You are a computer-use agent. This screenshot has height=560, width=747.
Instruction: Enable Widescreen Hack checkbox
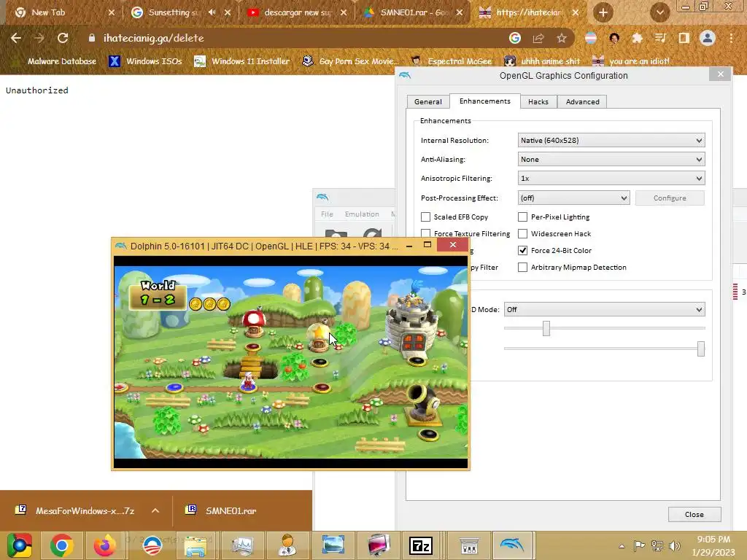pyautogui.click(x=522, y=234)
